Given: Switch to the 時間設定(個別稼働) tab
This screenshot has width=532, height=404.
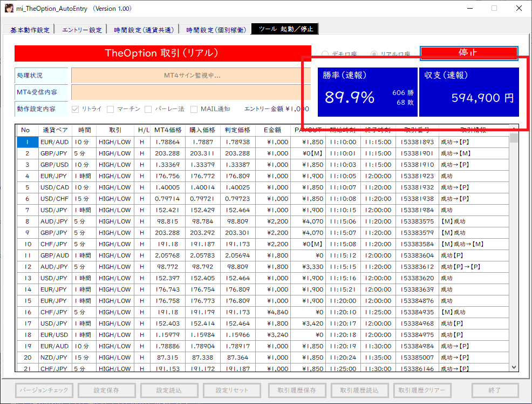Looking at the screenshot, I should coord(216,30).
